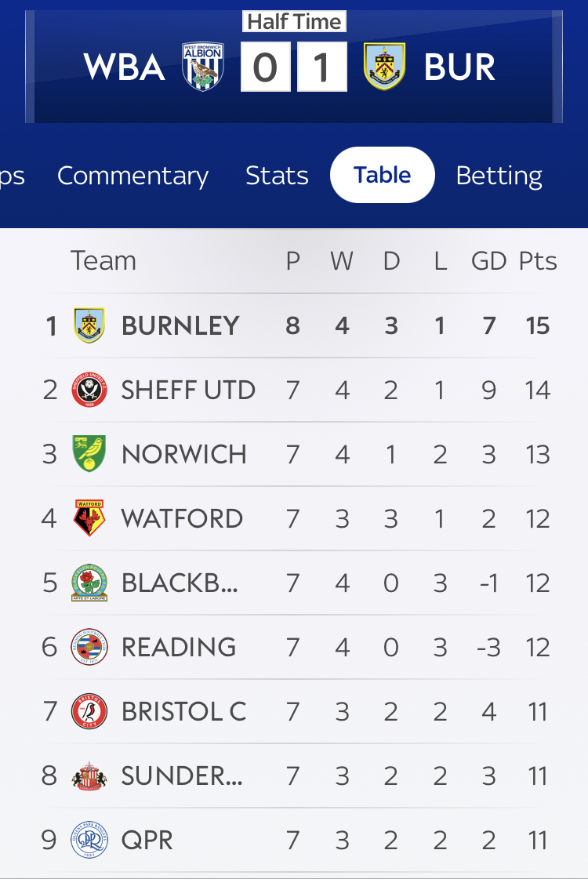Screen dimensions: 588x879
Task: Tap the Burnley badge in table
Action: 89,325
